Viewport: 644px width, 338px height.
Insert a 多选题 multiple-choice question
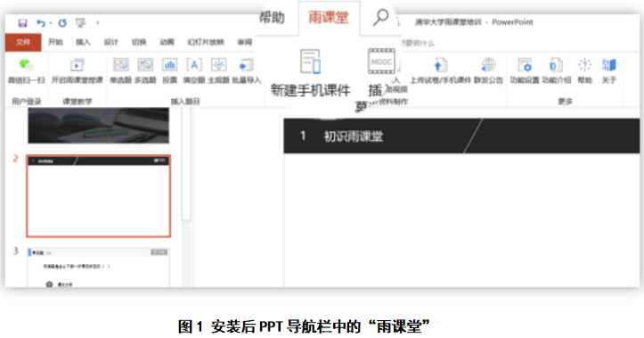coord(145,70)
